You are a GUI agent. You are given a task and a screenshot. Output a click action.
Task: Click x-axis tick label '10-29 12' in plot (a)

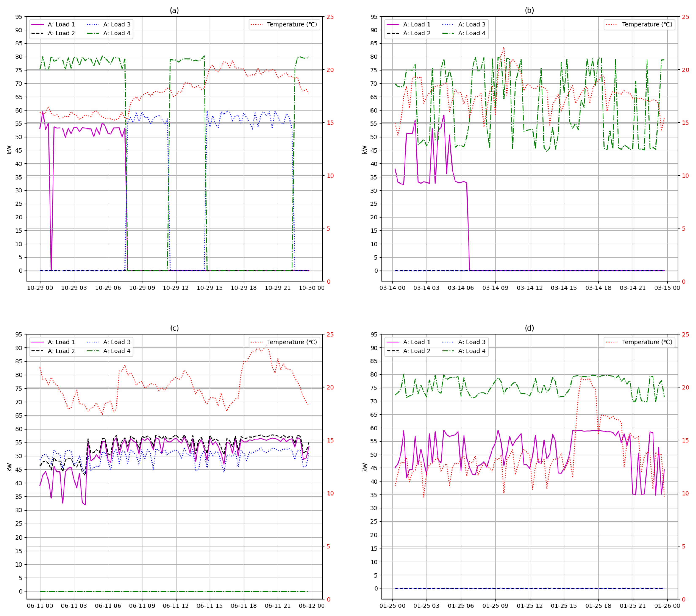[x=176, y=288]
